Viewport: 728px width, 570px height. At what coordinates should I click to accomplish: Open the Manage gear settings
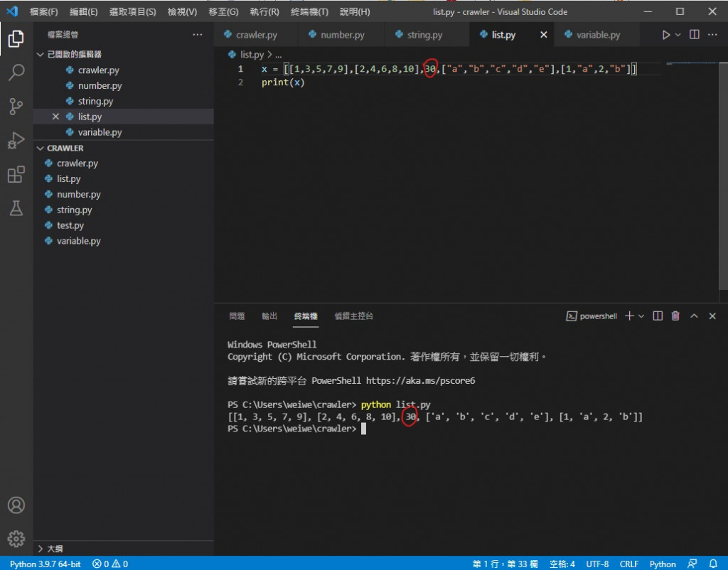(x=16, y=539)
